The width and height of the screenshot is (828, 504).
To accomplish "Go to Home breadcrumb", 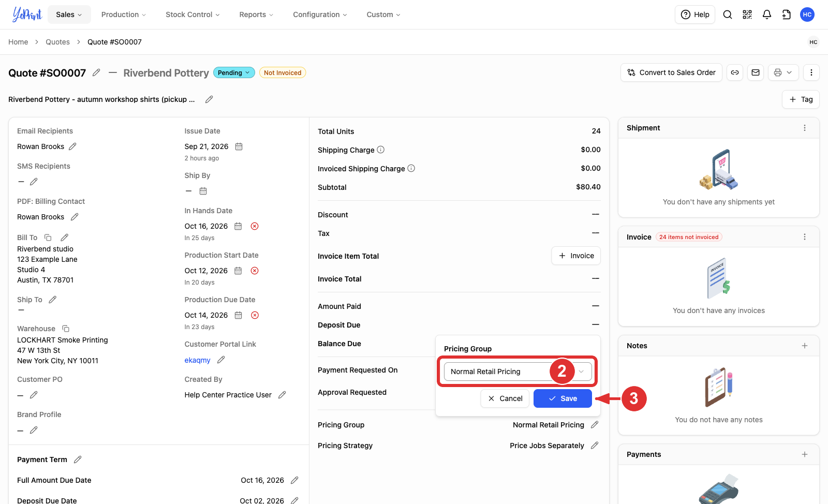I will (x=18, y=42).
